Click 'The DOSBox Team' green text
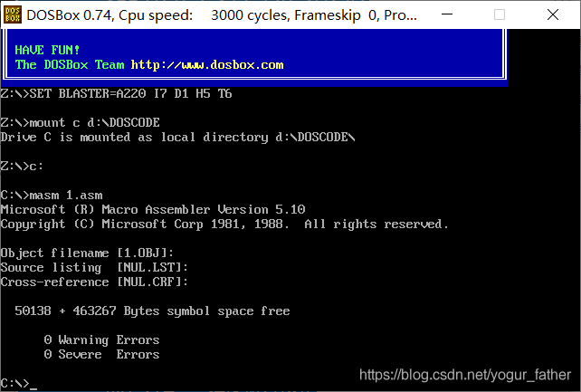The width and height of the screenshot is (581, 392). [x=70, y=65]
